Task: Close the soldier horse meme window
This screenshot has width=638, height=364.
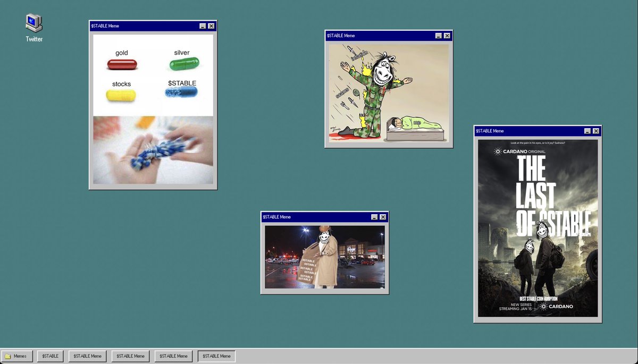Action: [x=447, y=36]
